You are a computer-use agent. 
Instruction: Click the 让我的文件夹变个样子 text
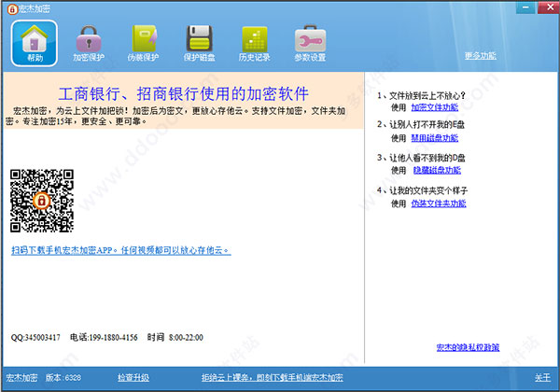pos(422,190)
